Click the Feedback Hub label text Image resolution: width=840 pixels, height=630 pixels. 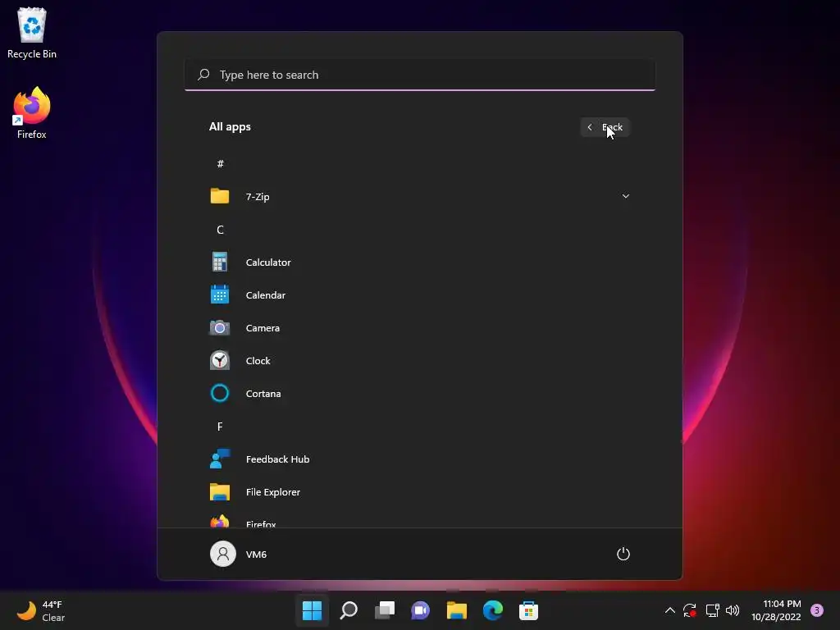(x=277, y=459)
